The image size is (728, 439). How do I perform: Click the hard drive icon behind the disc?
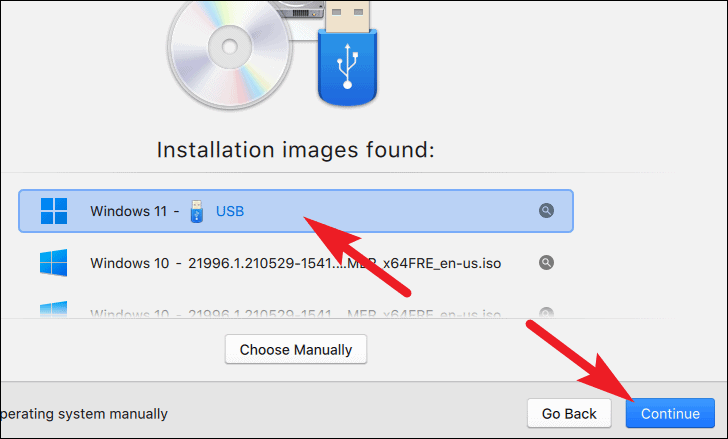point(297,10)
